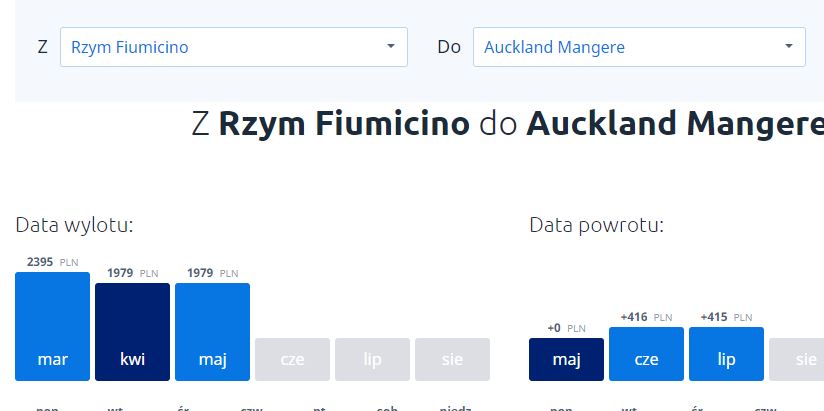Click disabled departure month lip
Viewport: 824px width, 411px height.
(x=373, y=359)
